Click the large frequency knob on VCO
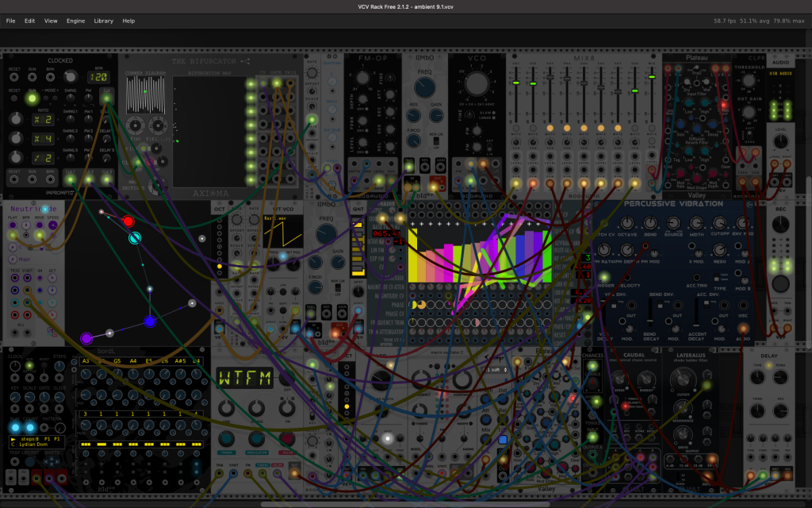812x508 pixels. coord(477,83)
